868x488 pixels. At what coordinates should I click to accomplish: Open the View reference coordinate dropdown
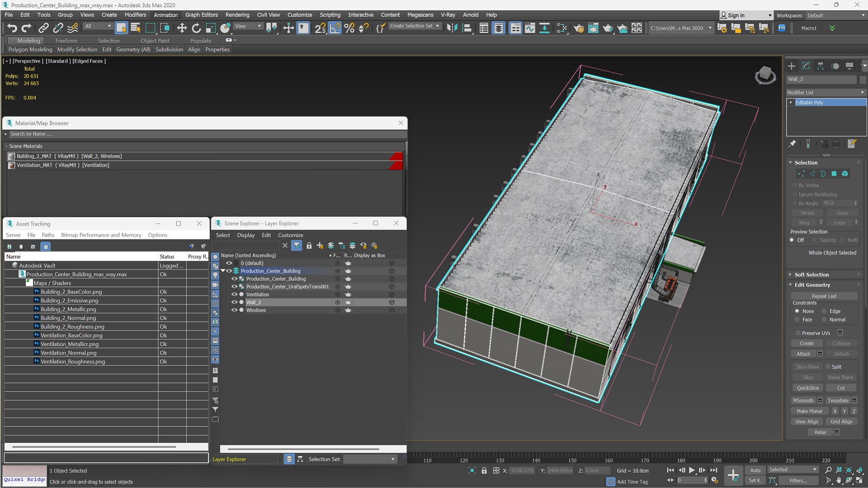click(248, 26)
